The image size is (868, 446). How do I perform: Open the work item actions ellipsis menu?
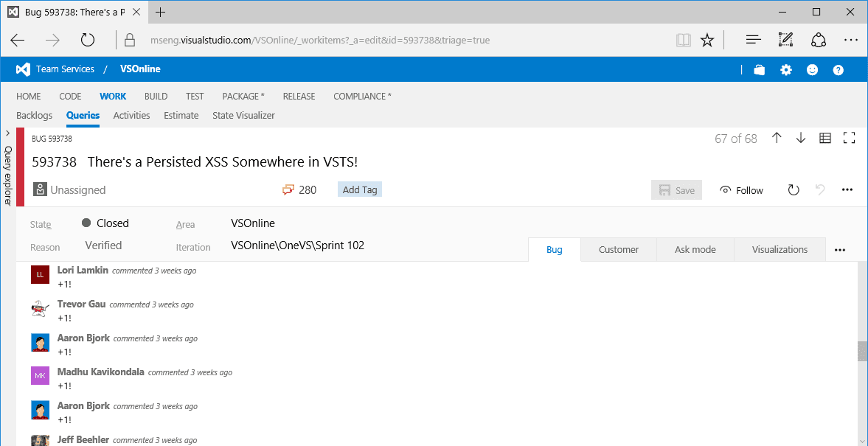847,190
